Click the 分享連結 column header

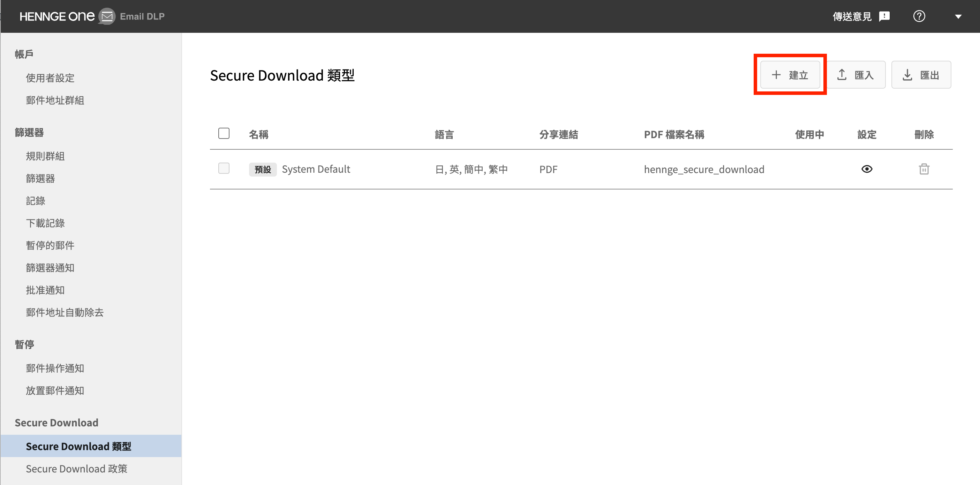pyautogui.click(x=558, y=134)
